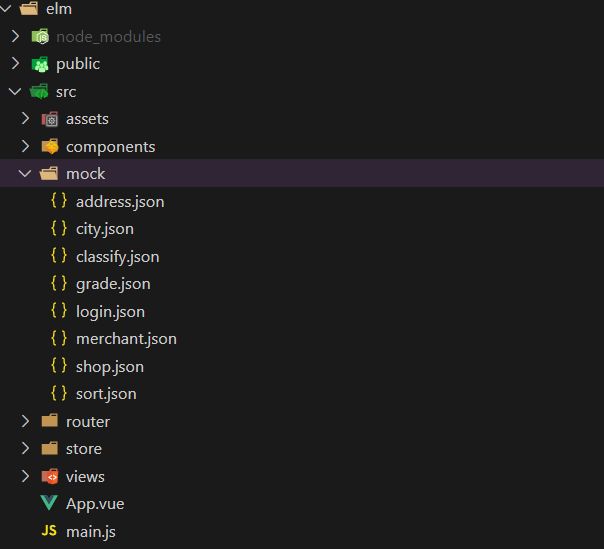This screenshot has height=549, width=604.
Task: Click the JSON braces icon for address.json
Action: point(59,201)
